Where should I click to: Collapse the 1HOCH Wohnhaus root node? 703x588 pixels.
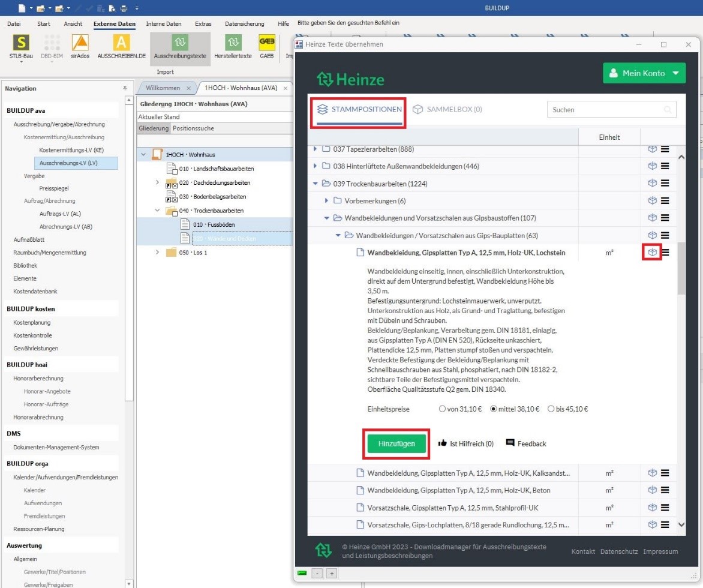tap(143, 155)
